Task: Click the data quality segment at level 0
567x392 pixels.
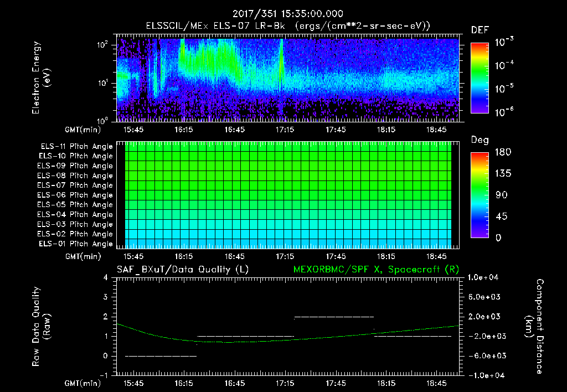Action: 161,356
